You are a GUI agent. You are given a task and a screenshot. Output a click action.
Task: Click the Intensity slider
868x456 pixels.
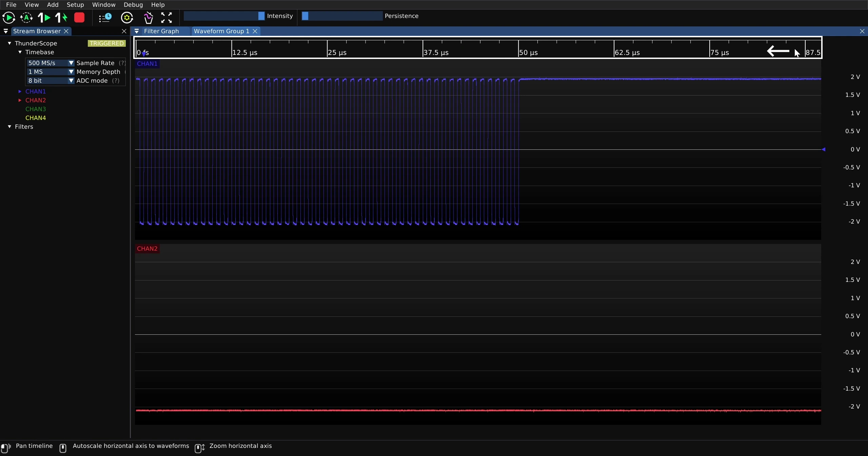pyautogui.click(x=224, y=16)
